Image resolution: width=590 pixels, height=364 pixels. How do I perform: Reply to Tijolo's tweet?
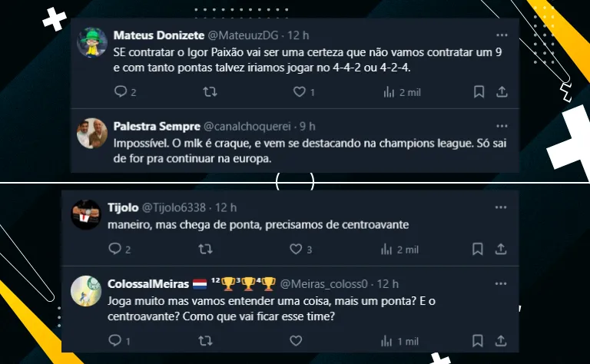pyautogui.click(x=115, y=249)
